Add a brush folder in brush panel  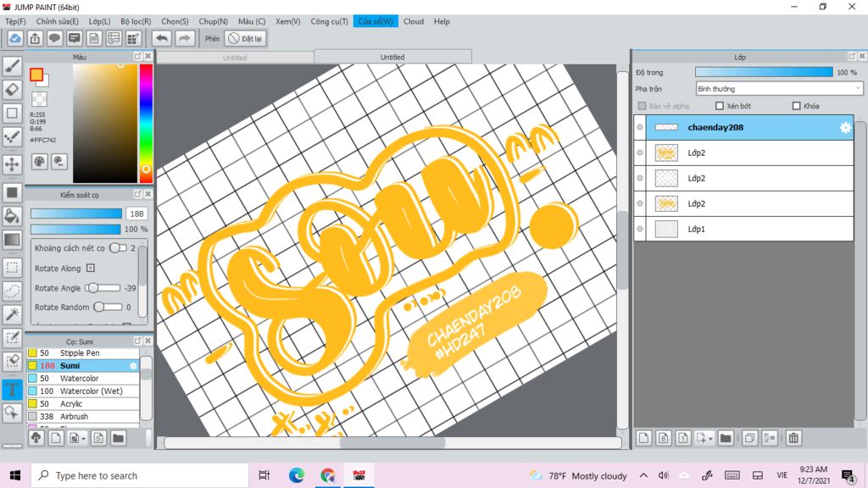pos(118,438)
